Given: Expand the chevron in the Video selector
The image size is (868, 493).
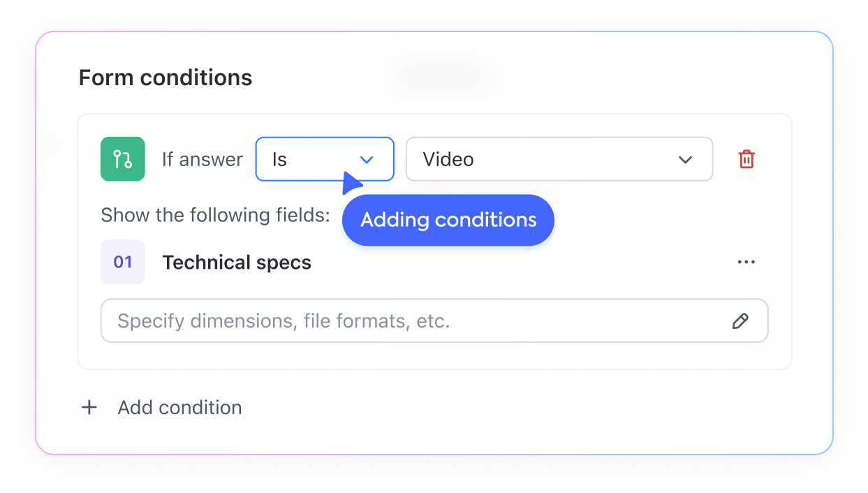Looking at the screenshot, I should click(685, 160).
